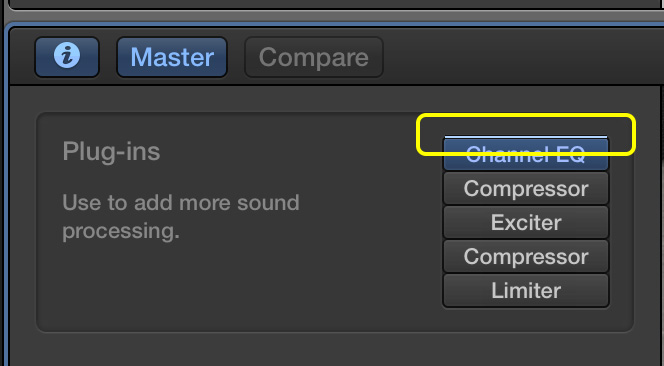Open the first Compressor plug-in slot
The width and height of the screenshot is (664, 366).
pyautogui.click(x=526, y=189)
